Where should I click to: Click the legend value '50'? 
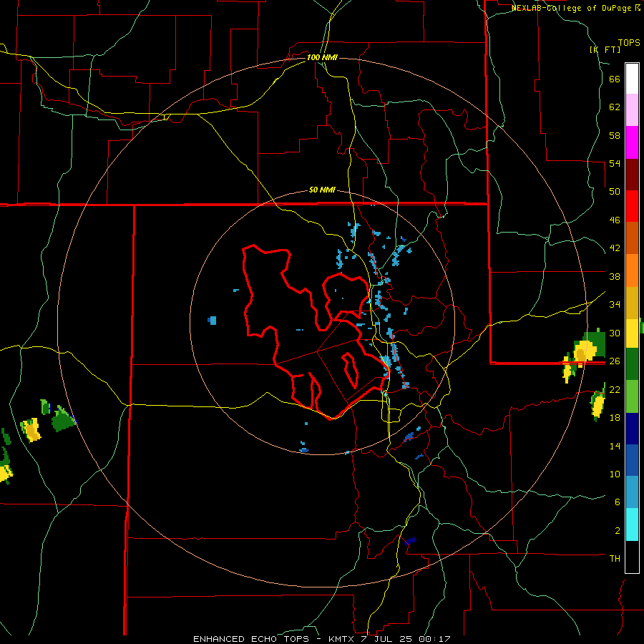click(x=615, y=191)
